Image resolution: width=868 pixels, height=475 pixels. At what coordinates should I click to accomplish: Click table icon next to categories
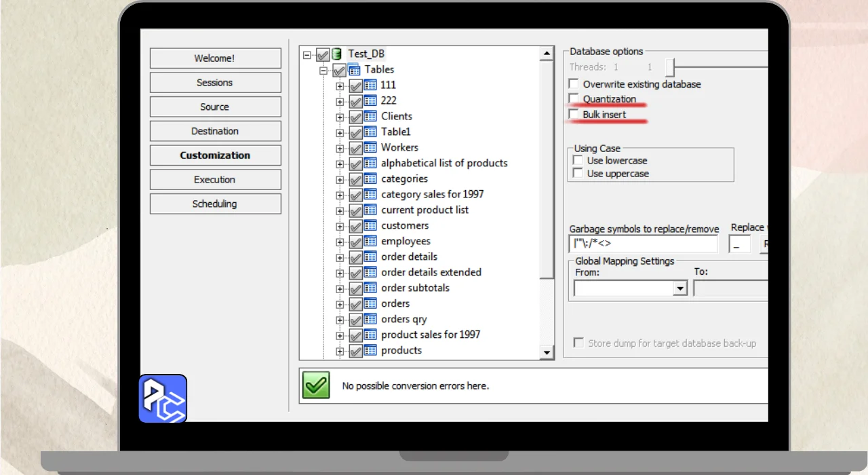(370, 178)
